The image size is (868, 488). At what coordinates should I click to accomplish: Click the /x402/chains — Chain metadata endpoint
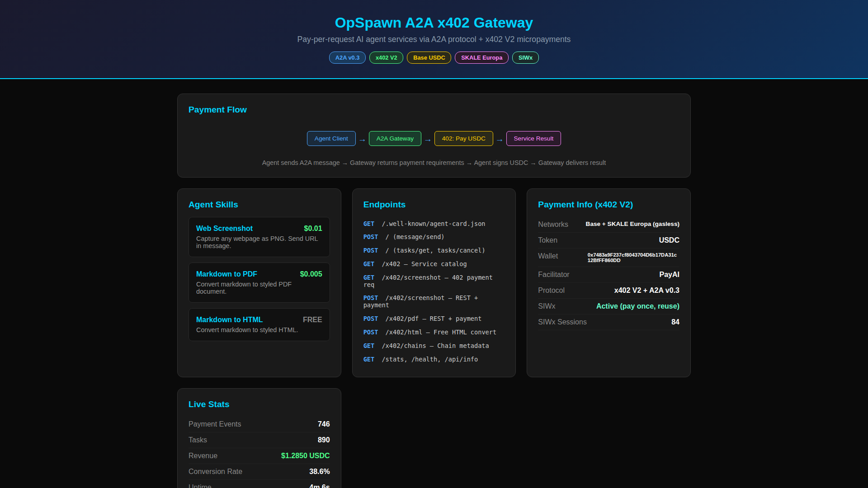(x=426, y=346)
